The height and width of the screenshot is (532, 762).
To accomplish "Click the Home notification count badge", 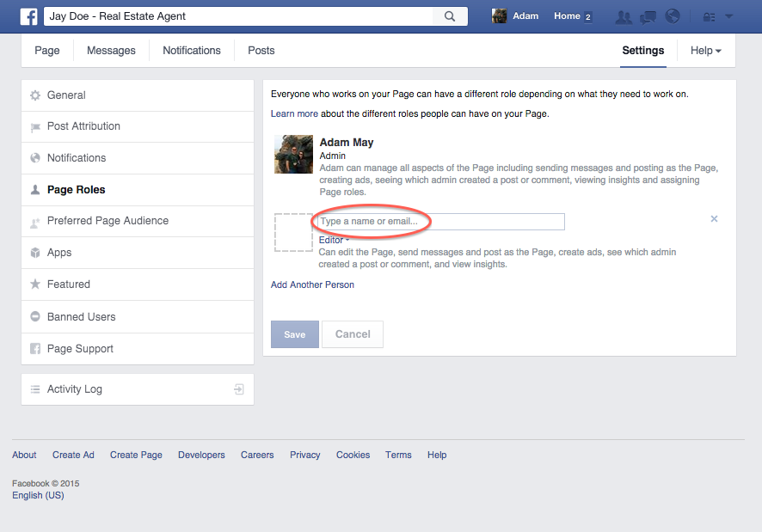I will pos(588,17).
